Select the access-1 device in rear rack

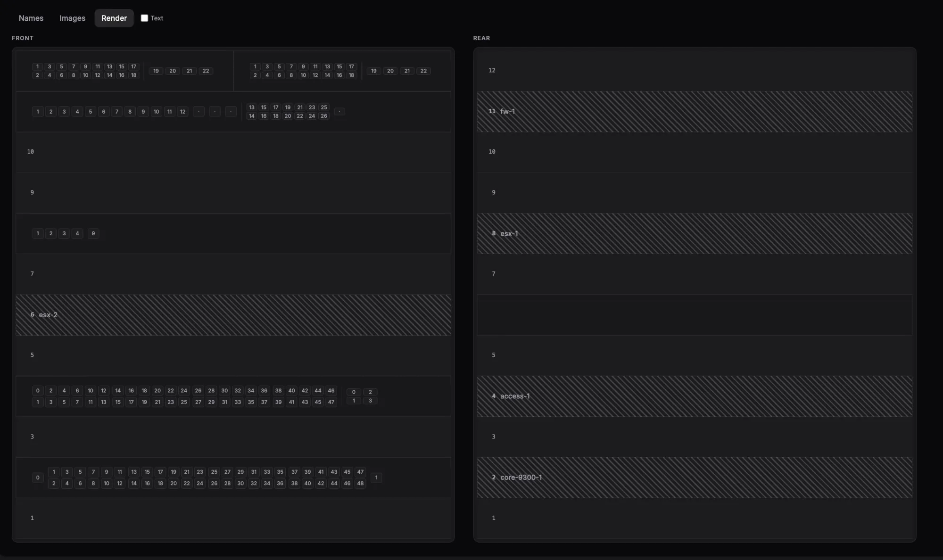(x=695, y=396)
